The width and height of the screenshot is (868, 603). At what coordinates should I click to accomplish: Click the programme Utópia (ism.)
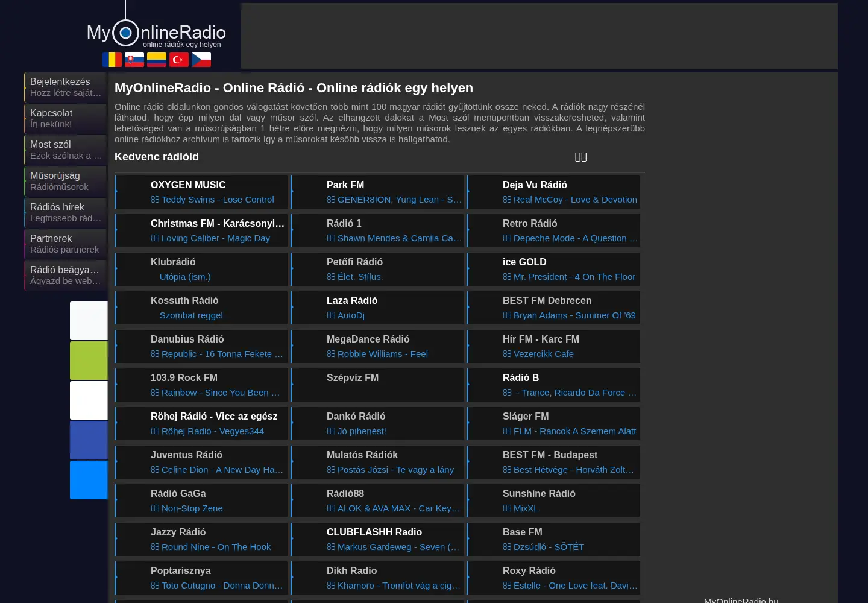(x=185, y=277)
